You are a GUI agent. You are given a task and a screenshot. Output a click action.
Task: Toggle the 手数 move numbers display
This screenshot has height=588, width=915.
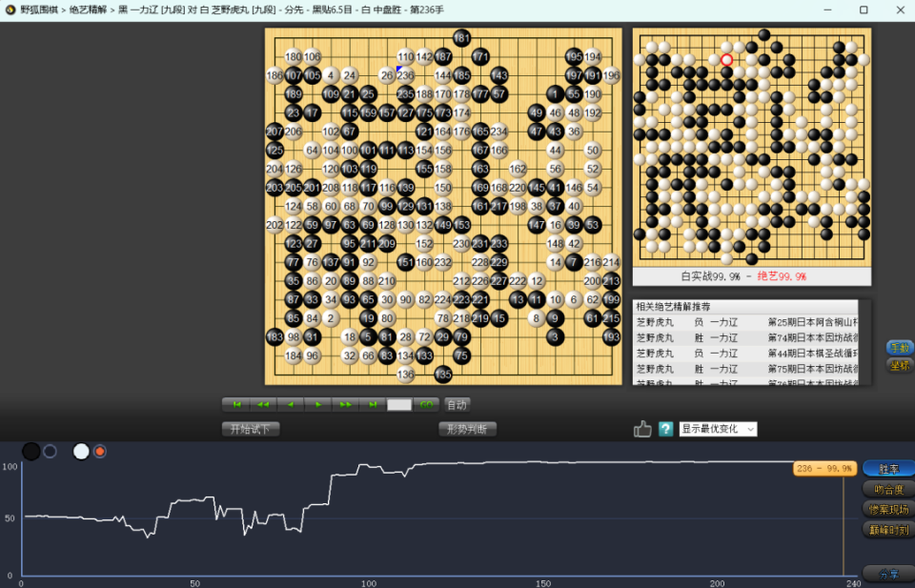click(x=900, y=348)
